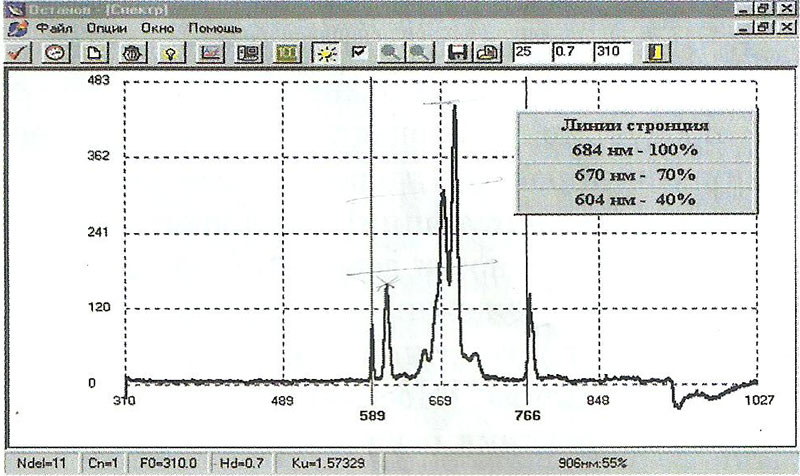This screenshot has height=476, width=800.
Task: Click the floppy disk save icon
Action: (460, 52)
